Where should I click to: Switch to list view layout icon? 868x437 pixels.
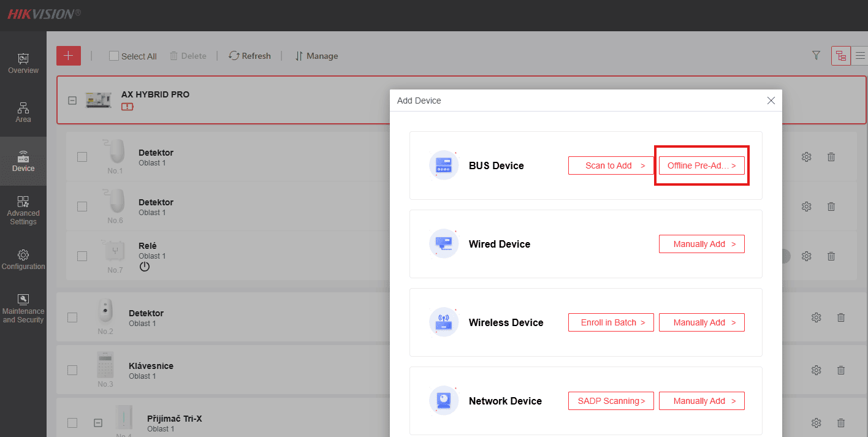[859, 56]
